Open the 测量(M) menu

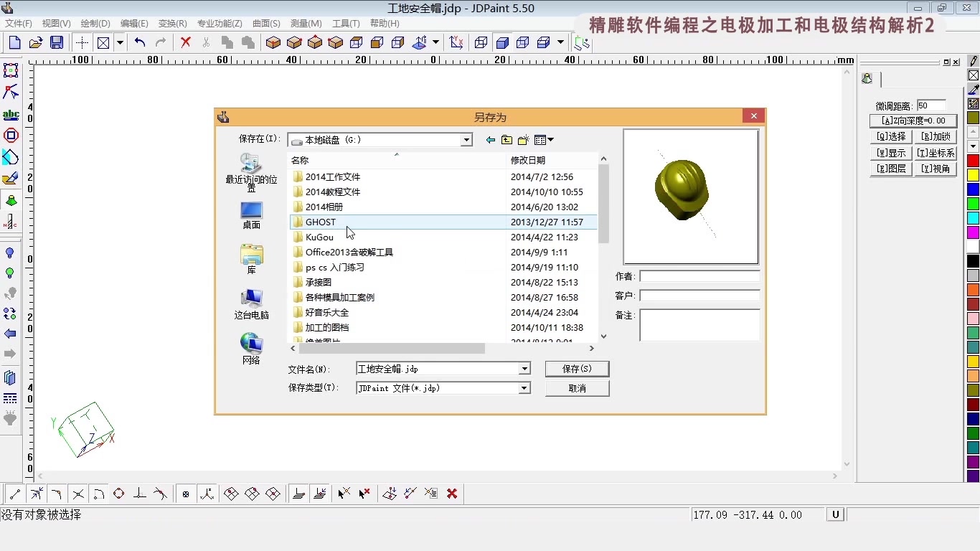point(306,23)
